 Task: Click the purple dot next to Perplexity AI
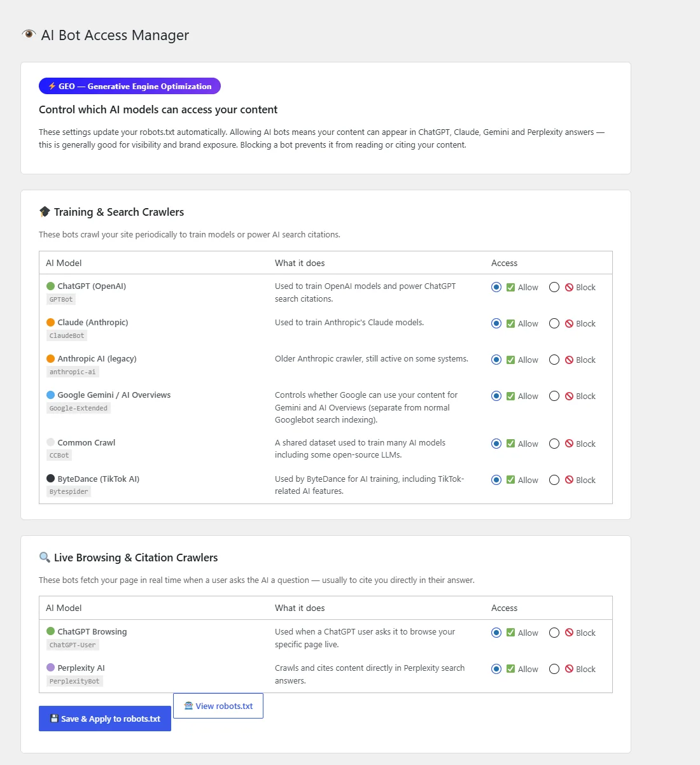pyautogui.click(x=51, y=668)
